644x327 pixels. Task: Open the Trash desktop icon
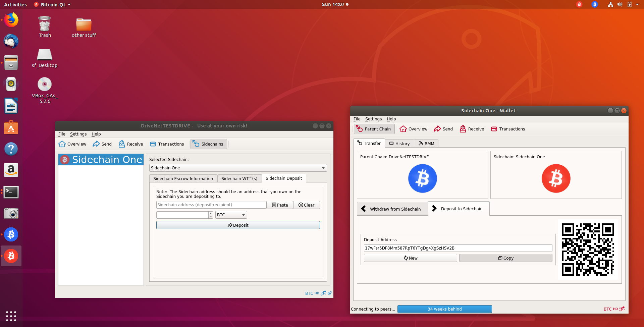pyautogui.click(x=45, y=27)
